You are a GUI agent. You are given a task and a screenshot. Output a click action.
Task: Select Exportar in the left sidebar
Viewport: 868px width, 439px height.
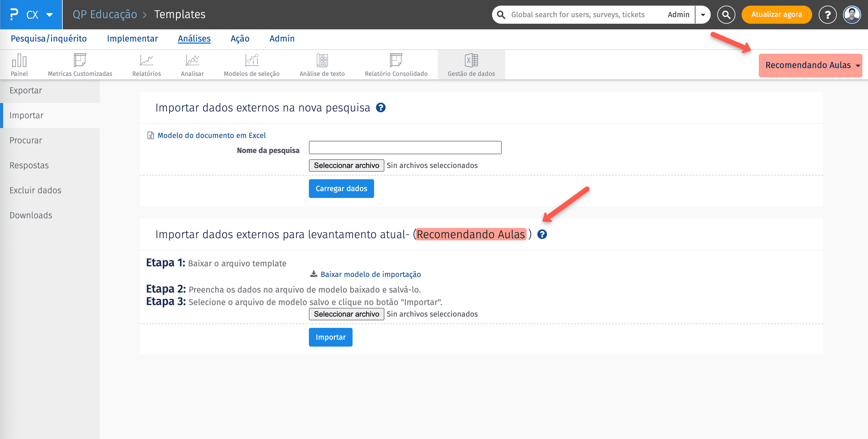coord(26,90)
